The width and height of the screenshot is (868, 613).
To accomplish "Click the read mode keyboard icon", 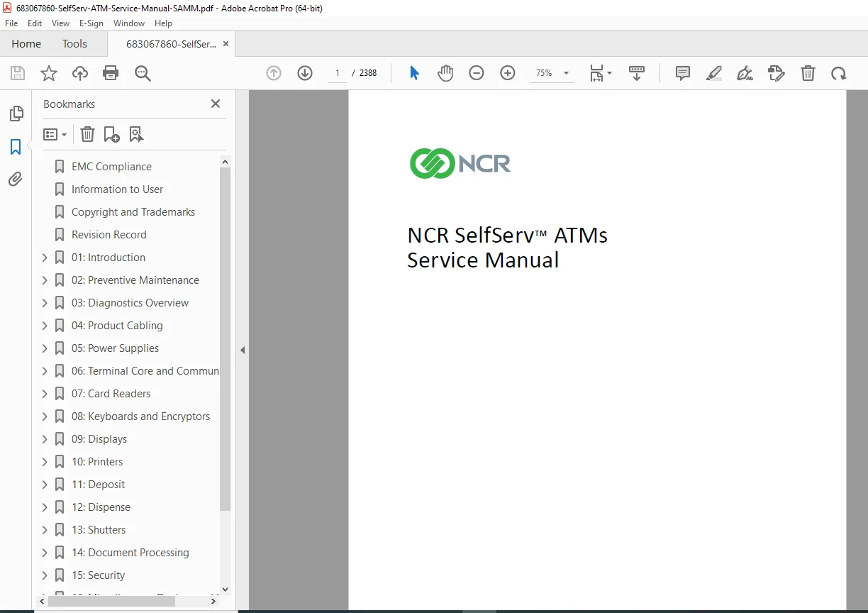I will [x=637, y=73].
